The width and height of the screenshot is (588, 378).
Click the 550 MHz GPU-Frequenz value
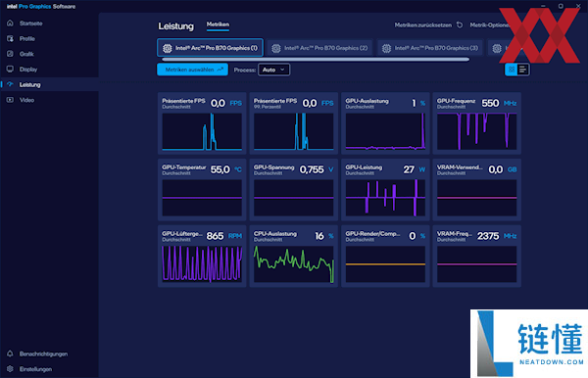pyautogui.click(x=499, y=103)
